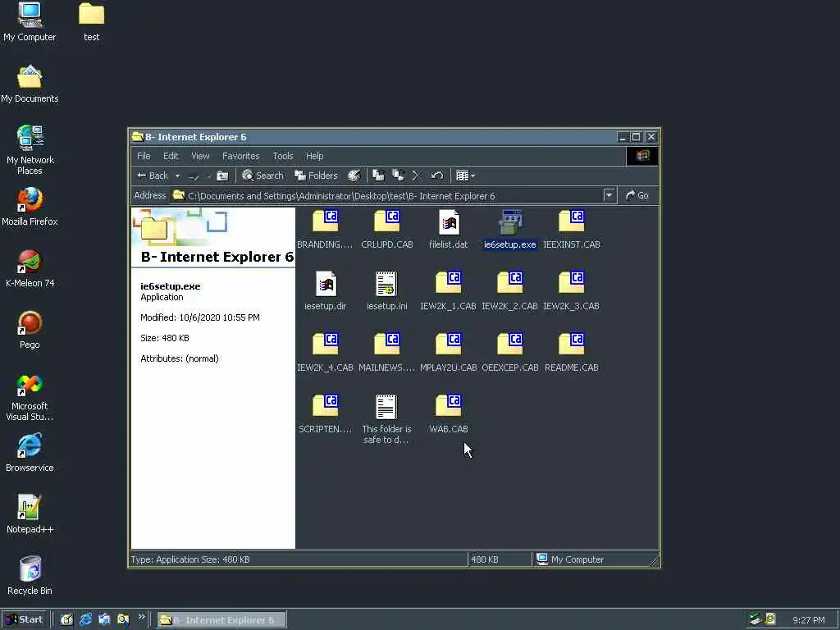Click the Forward navigation arrow
Screen dimensions: 840x630
(194, 176)
